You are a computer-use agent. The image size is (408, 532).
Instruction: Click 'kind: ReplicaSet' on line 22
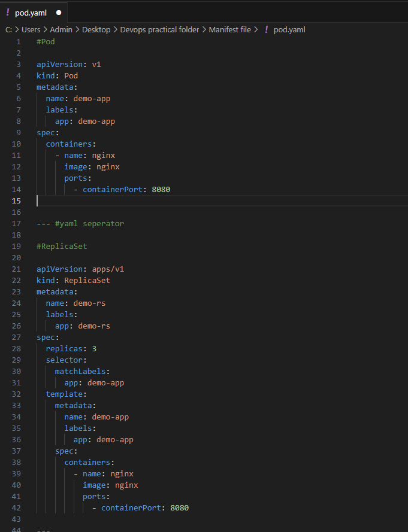click(x=73, y=281)
